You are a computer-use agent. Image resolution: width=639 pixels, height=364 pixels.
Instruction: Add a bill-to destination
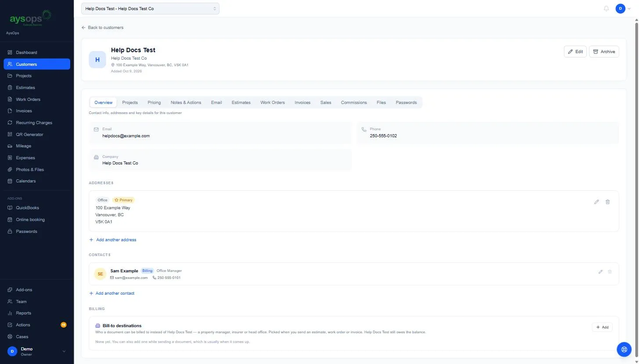[602, 327]
